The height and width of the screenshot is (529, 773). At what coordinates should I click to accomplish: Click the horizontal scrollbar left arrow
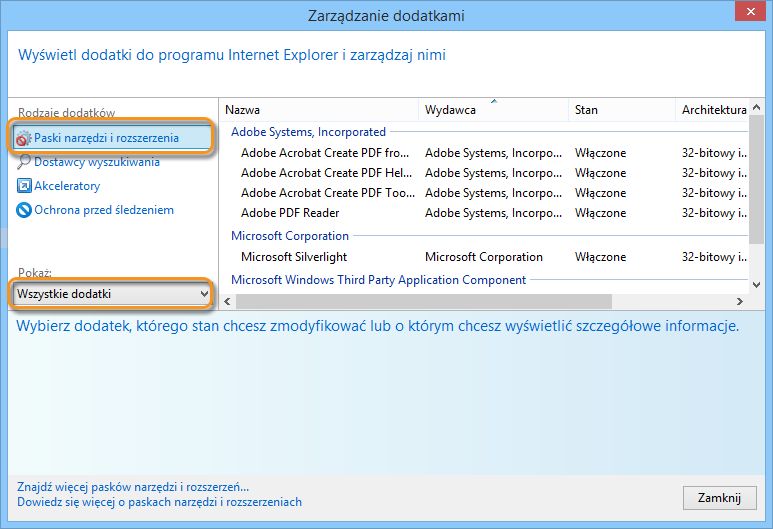pos(227,301)
